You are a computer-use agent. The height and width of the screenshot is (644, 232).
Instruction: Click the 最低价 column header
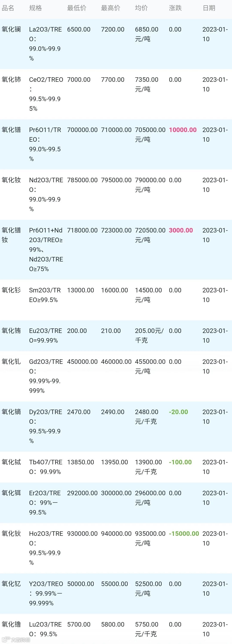point(77,8)
